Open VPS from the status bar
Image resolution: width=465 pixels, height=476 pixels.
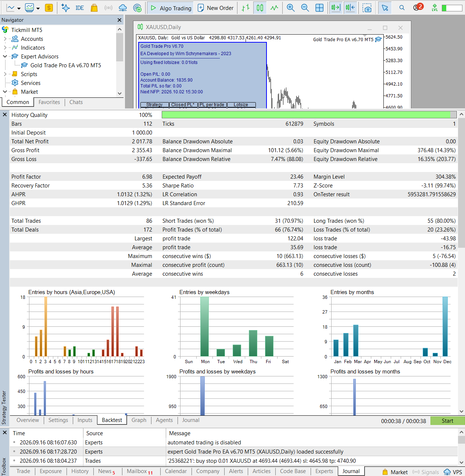pos(453,472)
